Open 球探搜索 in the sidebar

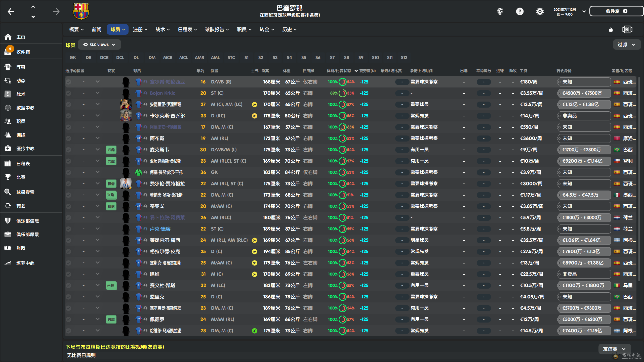point(25,192)
